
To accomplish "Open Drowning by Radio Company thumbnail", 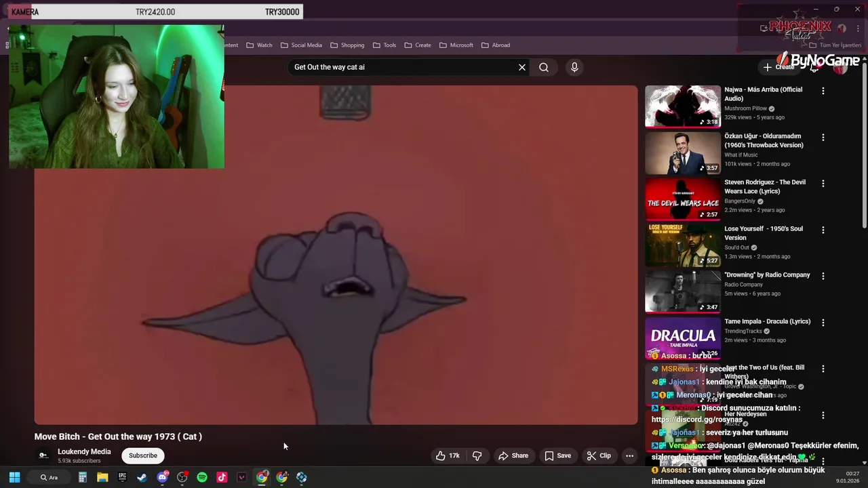I will pos(683,291).
